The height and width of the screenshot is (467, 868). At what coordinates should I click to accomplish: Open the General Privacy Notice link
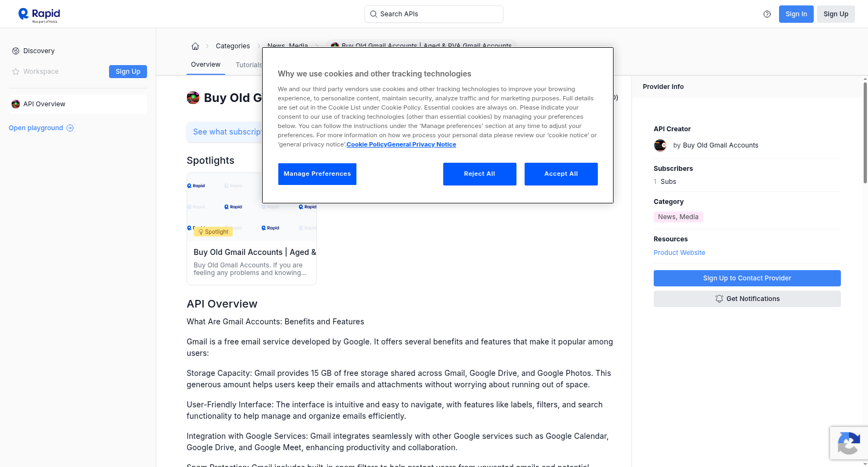tap(422, 144)
